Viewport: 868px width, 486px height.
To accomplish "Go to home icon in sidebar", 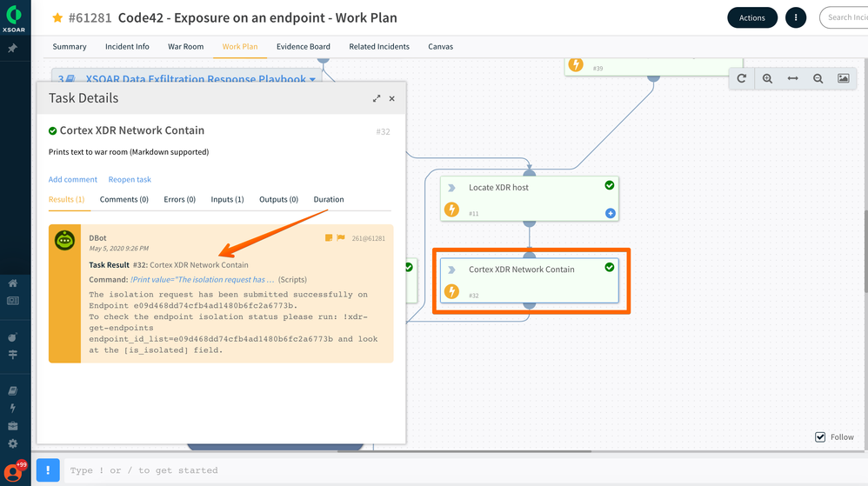I will (13, 283).
